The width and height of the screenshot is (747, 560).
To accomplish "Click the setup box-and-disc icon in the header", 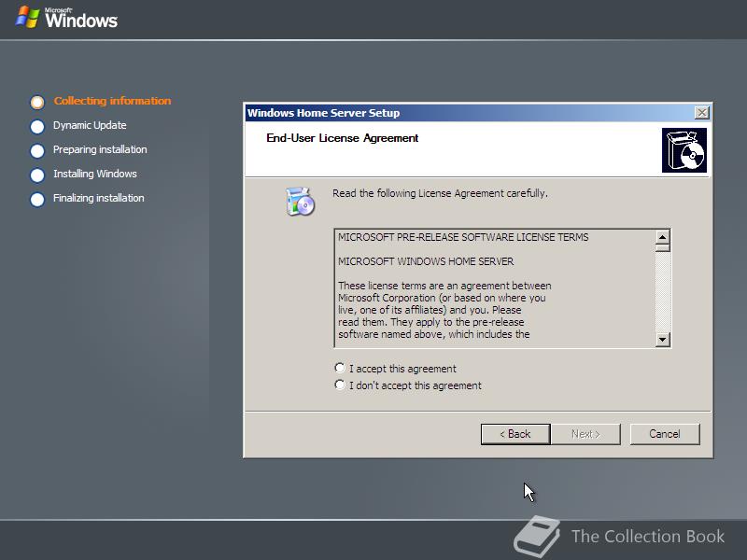I will 684,150.
